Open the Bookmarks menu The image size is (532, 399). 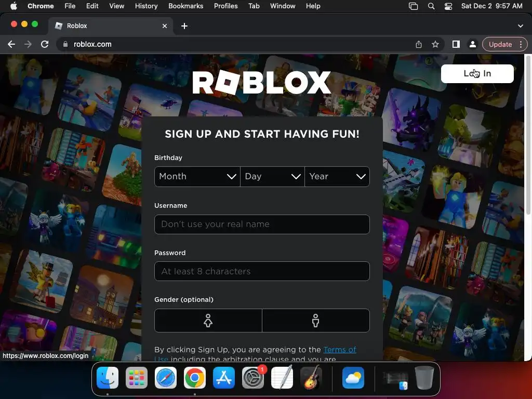185,6
